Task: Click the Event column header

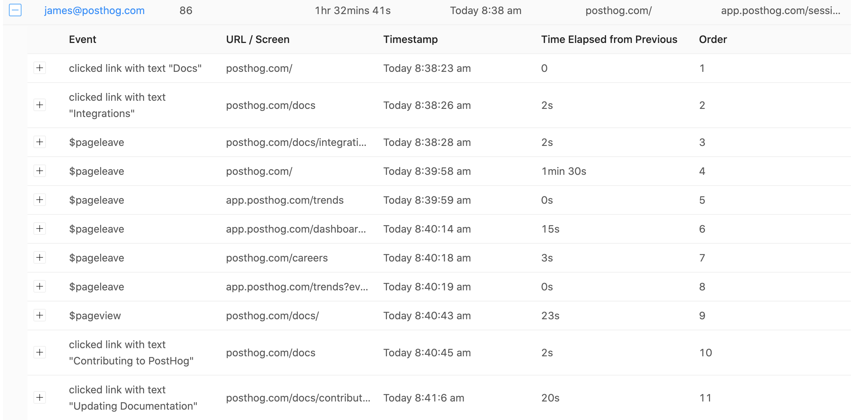Action: [x=83, y=39]
